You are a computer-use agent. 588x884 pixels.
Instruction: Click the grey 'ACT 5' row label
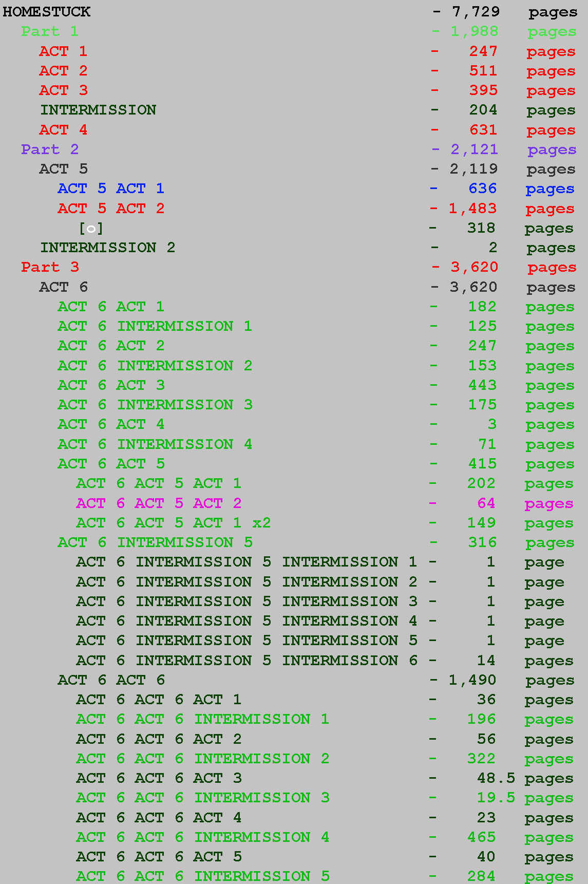click(x=63, y=169)
